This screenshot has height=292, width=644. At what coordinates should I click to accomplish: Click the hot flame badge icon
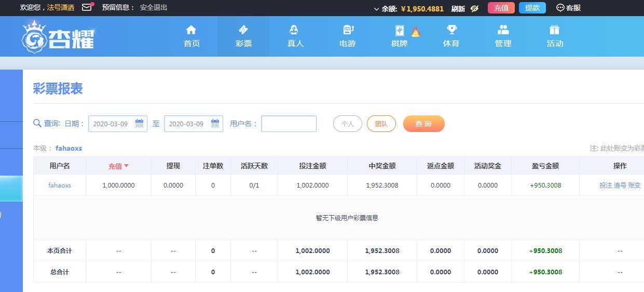416,32
